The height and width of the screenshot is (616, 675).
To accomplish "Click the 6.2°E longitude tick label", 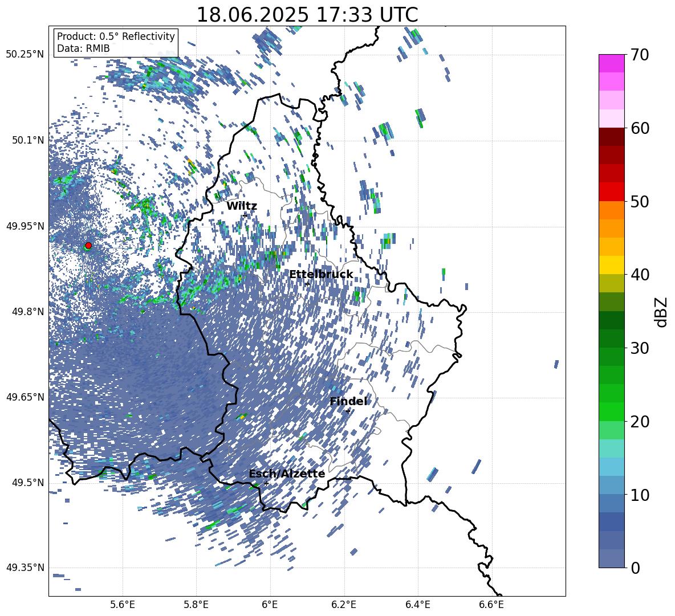I will (x=344, y=605).
